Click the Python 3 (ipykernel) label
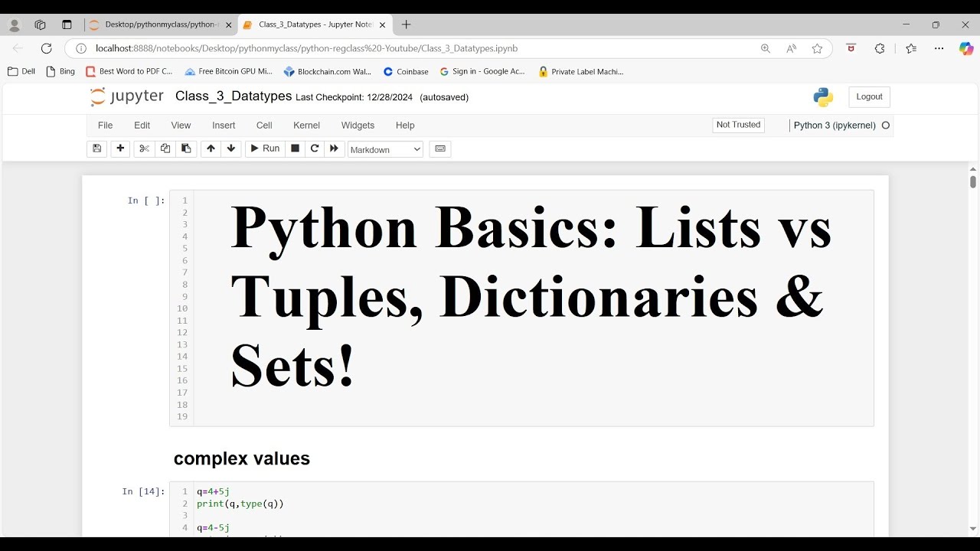Viewport: 980px width, 551px height. [835, 126]
